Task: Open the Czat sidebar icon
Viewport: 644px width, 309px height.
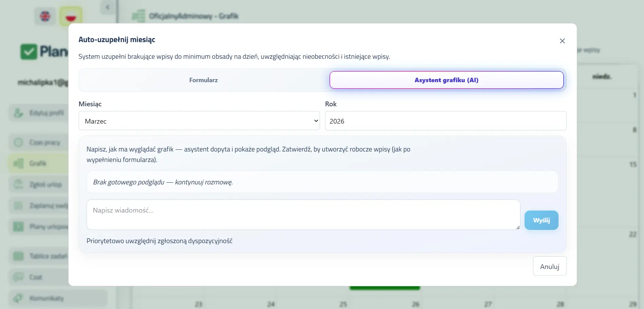Action: click(x=18, y=277)
